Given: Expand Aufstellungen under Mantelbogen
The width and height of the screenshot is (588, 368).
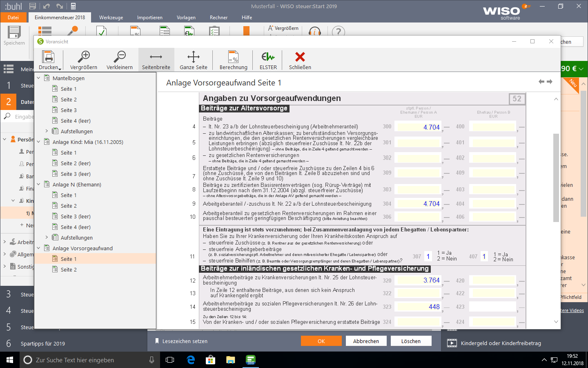Looking at the screenshot, I should tap(47, 131).
